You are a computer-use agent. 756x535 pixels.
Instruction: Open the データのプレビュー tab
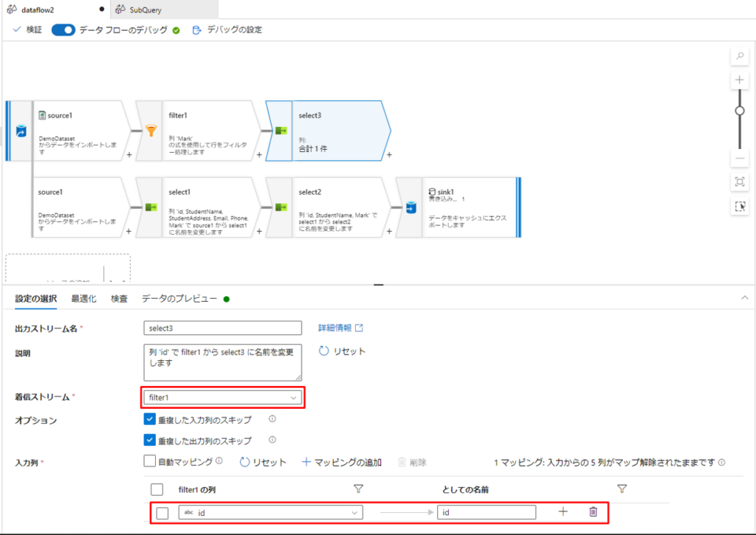tap(179, 299)
